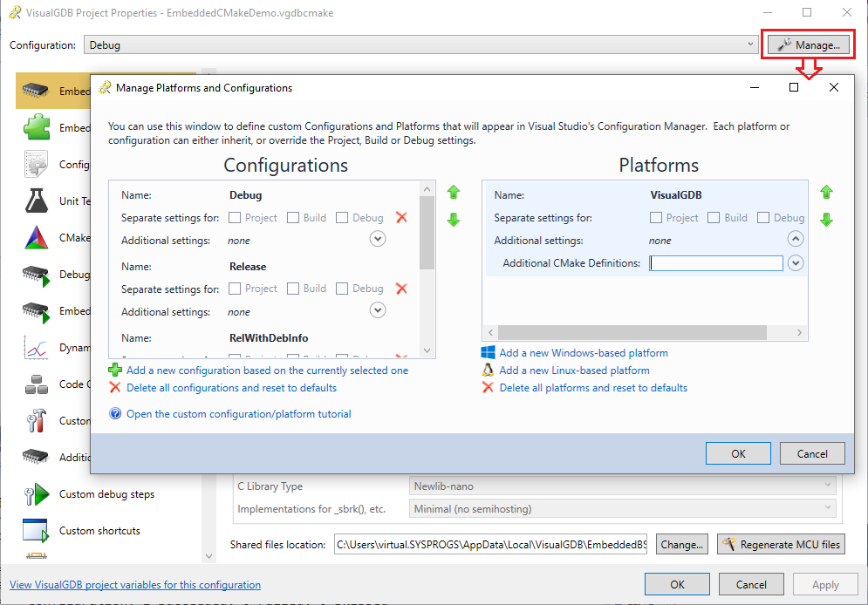The image size is (868, 605).
Task: Click the Apply button in Project Properties
Action: [825, 585]
